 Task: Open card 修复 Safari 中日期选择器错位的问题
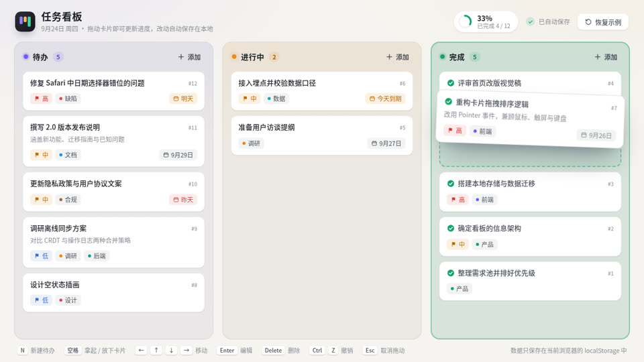tap(114, 91)
